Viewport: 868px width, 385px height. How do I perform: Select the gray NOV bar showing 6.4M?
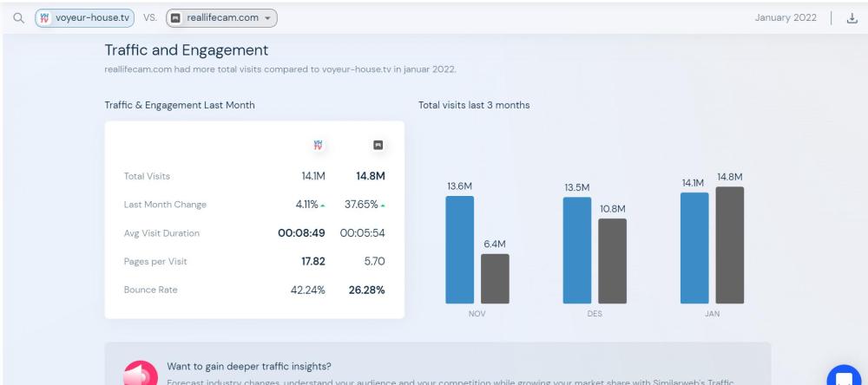click(495, 278)
